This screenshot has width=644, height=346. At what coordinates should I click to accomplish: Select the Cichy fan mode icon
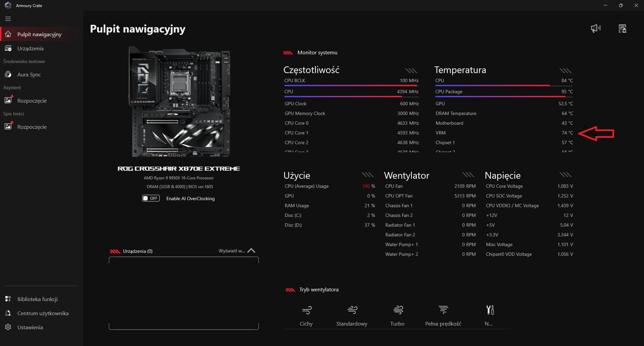click(307, 310)
